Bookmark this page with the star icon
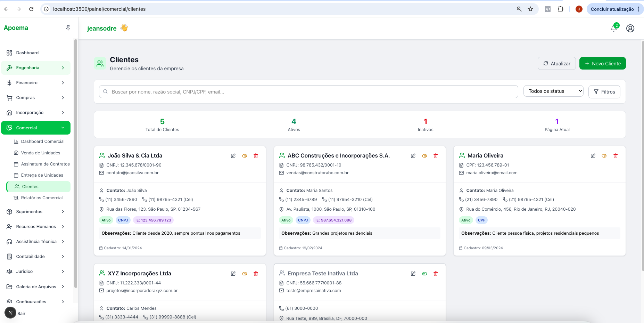 (x=530, y=9)
